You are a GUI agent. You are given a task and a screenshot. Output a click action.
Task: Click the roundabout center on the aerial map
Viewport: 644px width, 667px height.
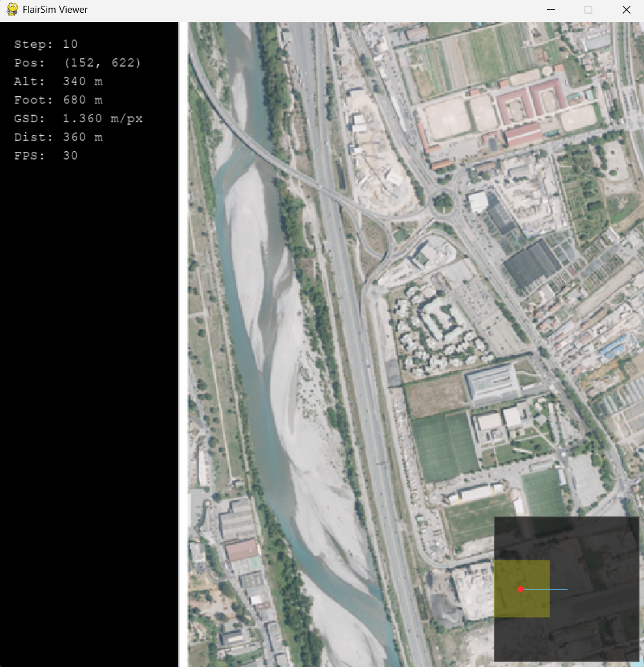444,202
